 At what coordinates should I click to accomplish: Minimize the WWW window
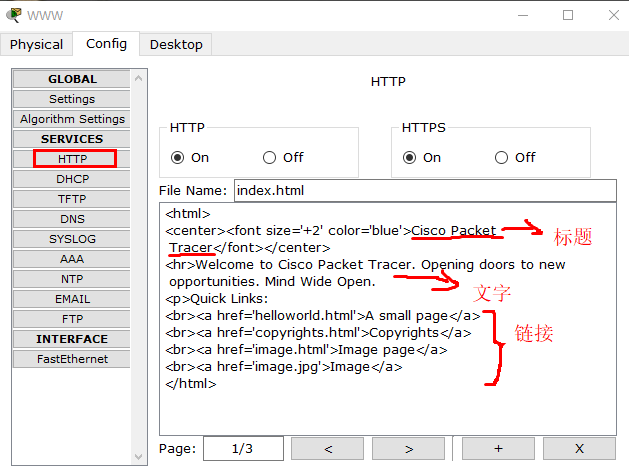click(523, 16)
